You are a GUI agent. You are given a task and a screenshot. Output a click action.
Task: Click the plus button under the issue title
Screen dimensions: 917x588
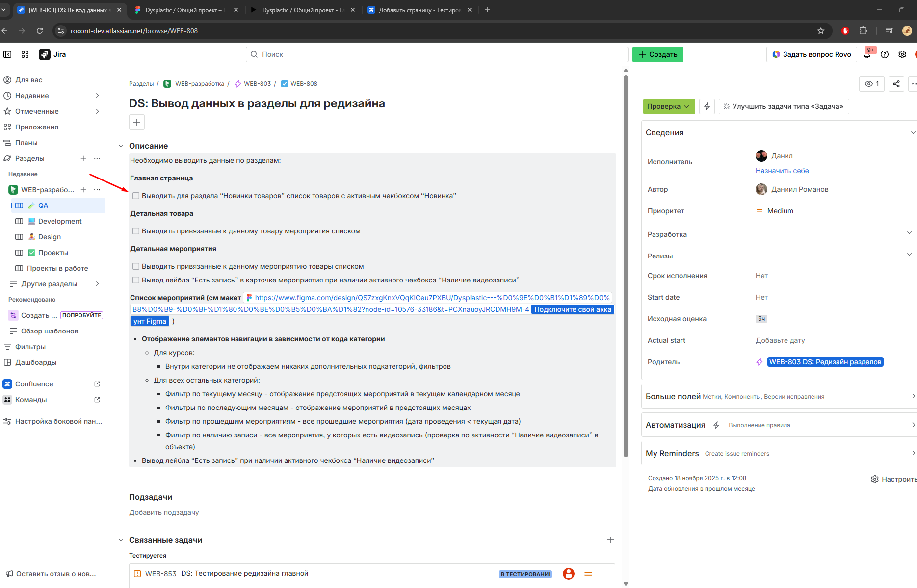137,122
